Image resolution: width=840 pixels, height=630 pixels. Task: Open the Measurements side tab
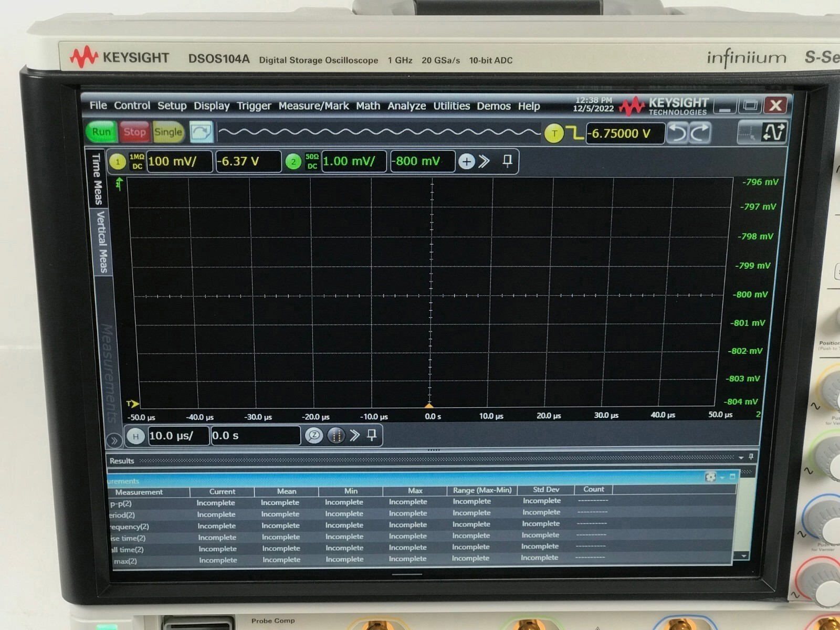(x=109, y=373)
